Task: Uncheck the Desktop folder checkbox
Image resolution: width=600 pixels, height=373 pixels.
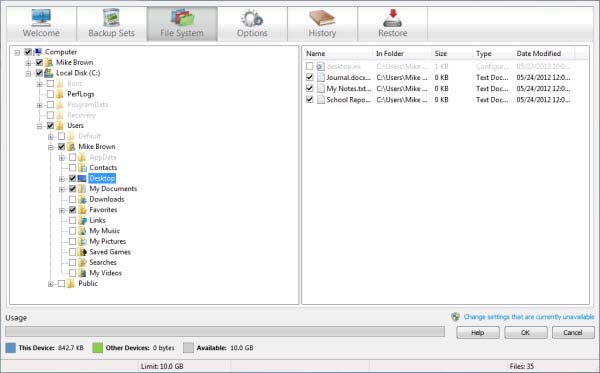Action: [72, 178]
